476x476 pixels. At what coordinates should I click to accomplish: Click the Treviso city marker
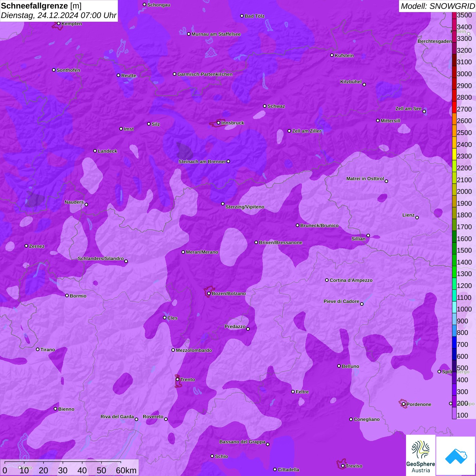pos(343,466)
